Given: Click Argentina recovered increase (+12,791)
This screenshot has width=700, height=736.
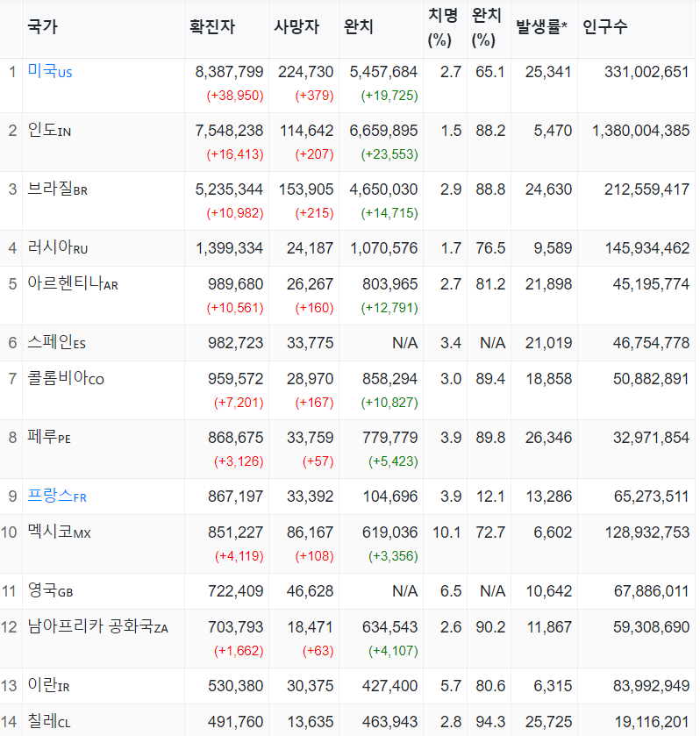Looking at the screenshot, I should (x=389, y=308).
